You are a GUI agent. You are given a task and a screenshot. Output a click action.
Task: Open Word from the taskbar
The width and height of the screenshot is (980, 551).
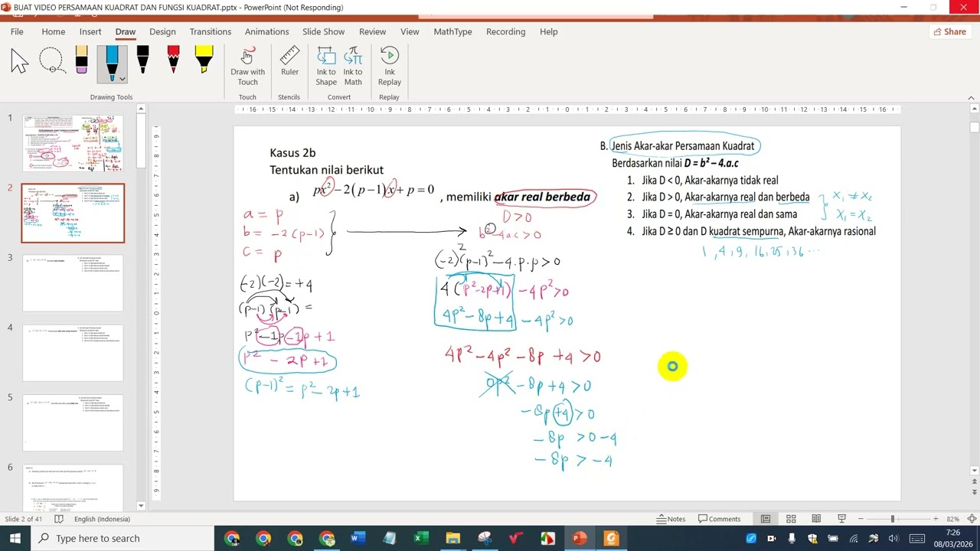(x=358, y=539)
